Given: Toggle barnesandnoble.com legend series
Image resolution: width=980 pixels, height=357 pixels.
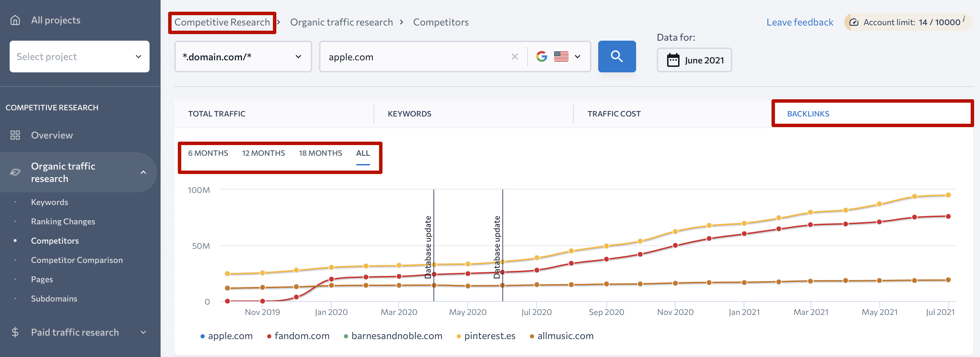Looking at the screenshot, I should pyautogui.click(x=393, y=336).
